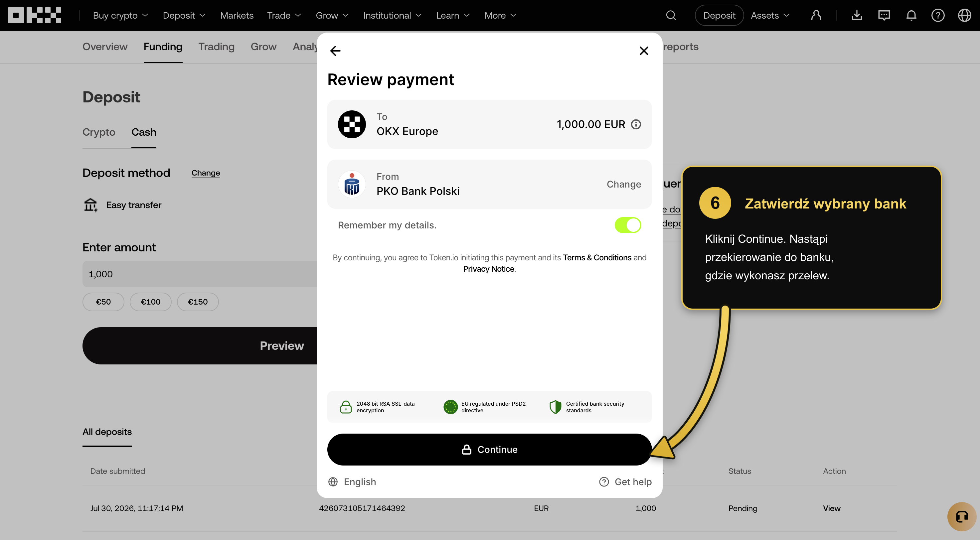Open the support headset chat bubble

962,516
